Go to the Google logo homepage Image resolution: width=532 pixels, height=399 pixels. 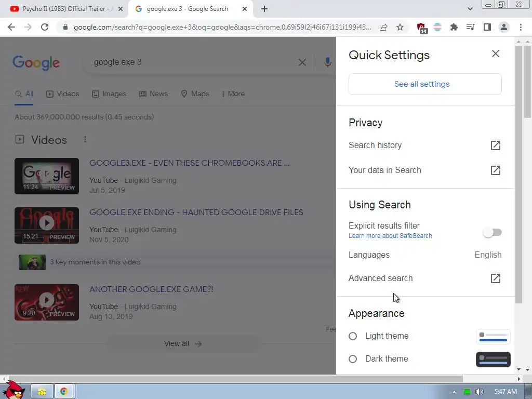[x=36, y=63]
